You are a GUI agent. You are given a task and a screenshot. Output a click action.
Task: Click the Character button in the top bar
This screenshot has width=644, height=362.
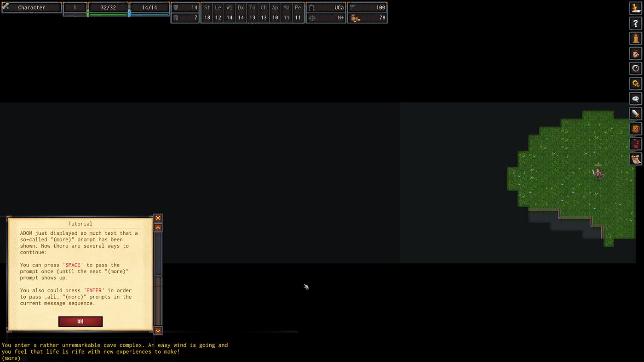[x=32, y=7]
